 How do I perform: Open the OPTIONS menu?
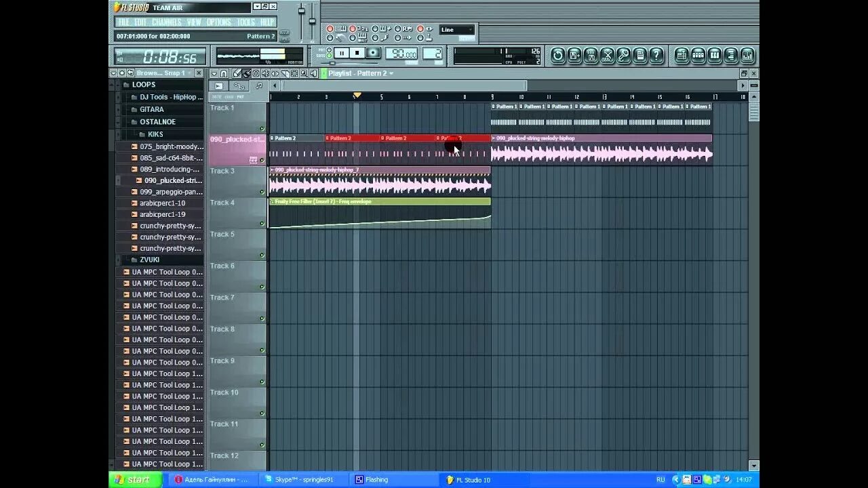click(218, 22)
